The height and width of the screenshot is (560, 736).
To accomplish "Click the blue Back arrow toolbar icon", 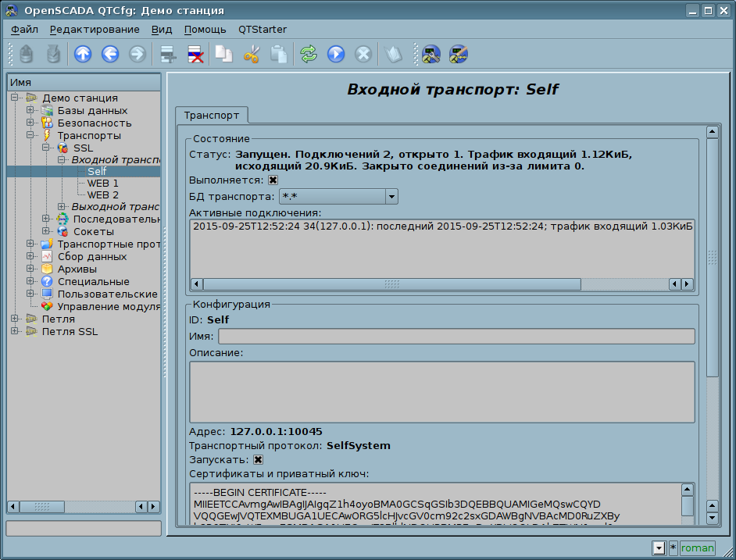I will tap(110, 54).
